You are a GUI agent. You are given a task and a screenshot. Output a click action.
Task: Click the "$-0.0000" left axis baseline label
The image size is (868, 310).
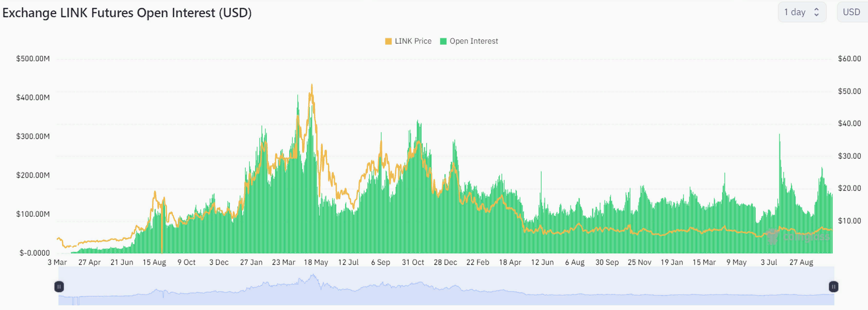(35, 253)
